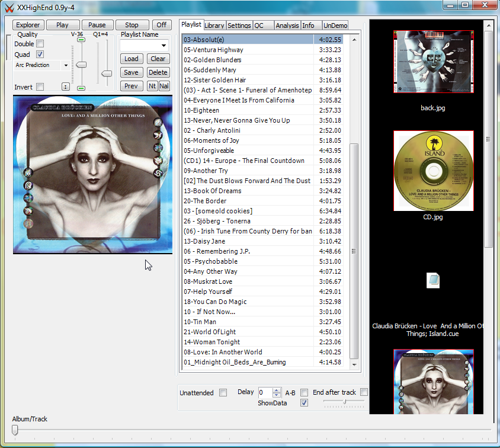
Task: Select the bottom album cover thumbnail
Action: pos(434,382)
